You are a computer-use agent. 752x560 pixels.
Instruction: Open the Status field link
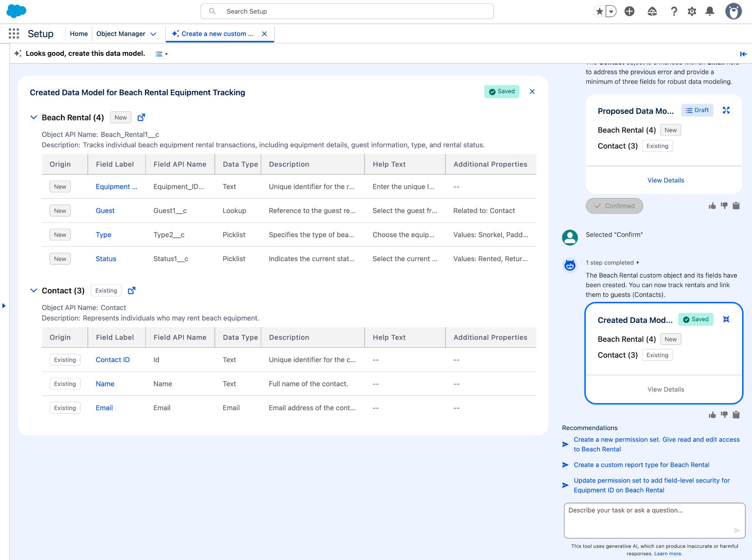coord(106,259)
